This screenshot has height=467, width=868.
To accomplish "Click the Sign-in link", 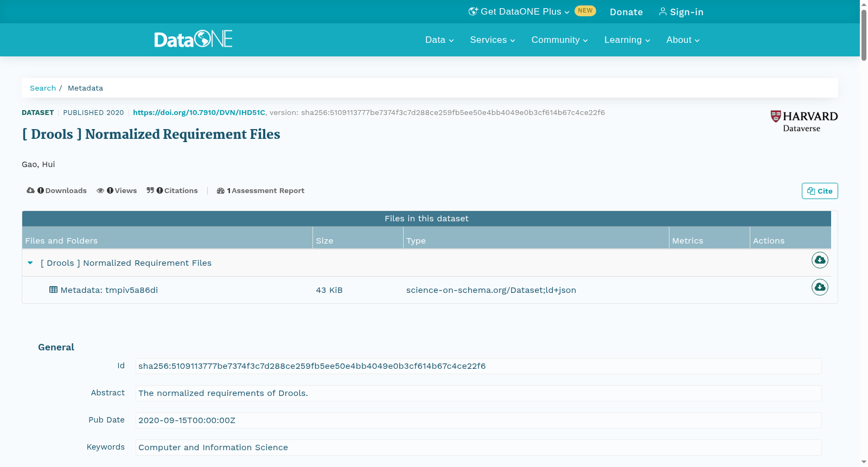I will [x=681, y=12].
